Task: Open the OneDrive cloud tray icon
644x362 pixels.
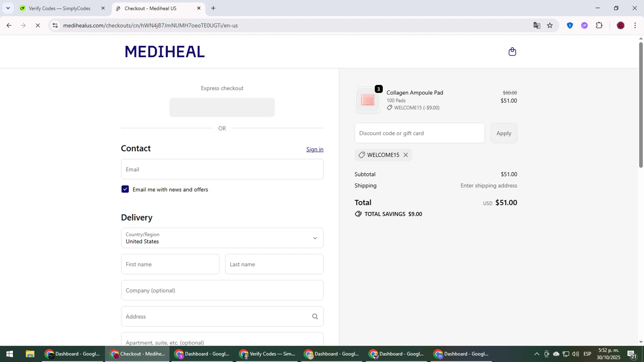Action: coord(556,354)
